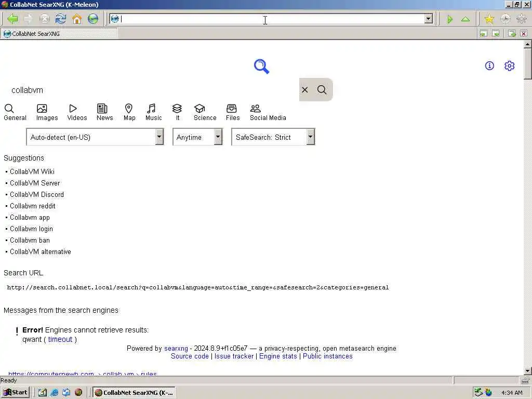
Task: Click the Search URL text field
Action: (198, 287)
